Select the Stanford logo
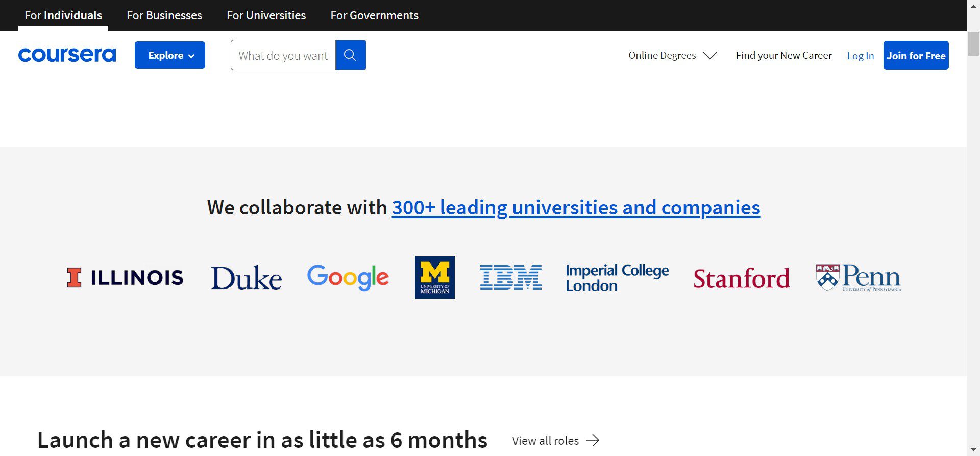Viewport: 980px width, 456px height. click(x=741, y=278)
